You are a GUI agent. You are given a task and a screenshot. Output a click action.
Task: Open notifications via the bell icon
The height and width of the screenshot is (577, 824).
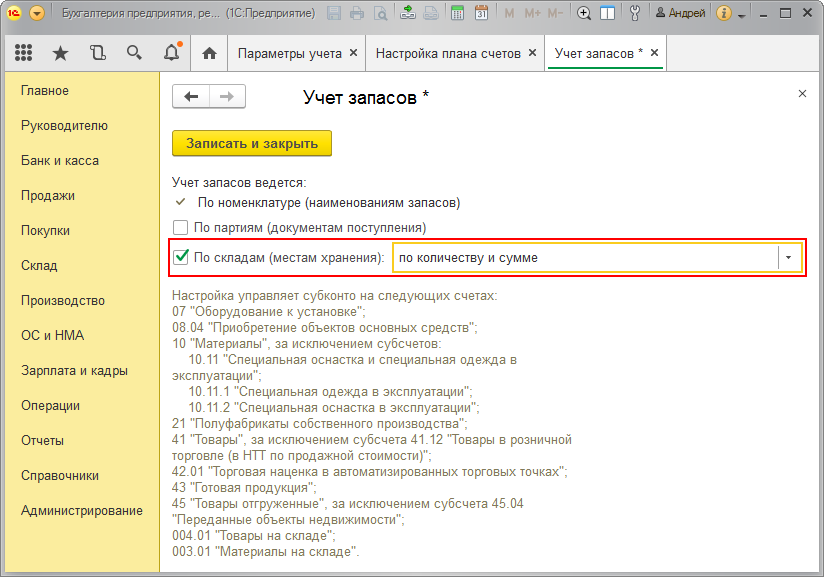[x=170, y=52]
